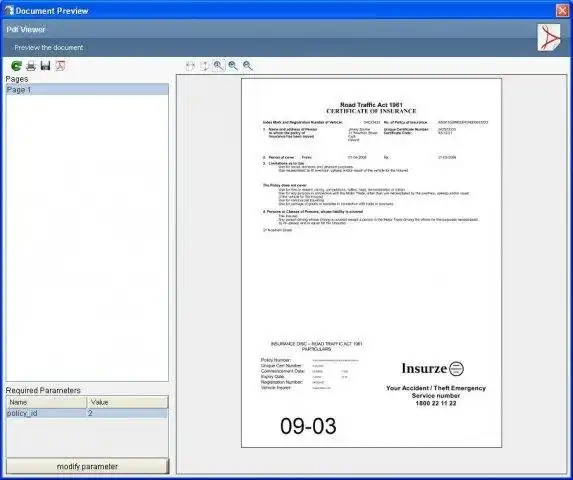Save the document using the floppy disk icon
Screen dimensions: 573x480
46,66
